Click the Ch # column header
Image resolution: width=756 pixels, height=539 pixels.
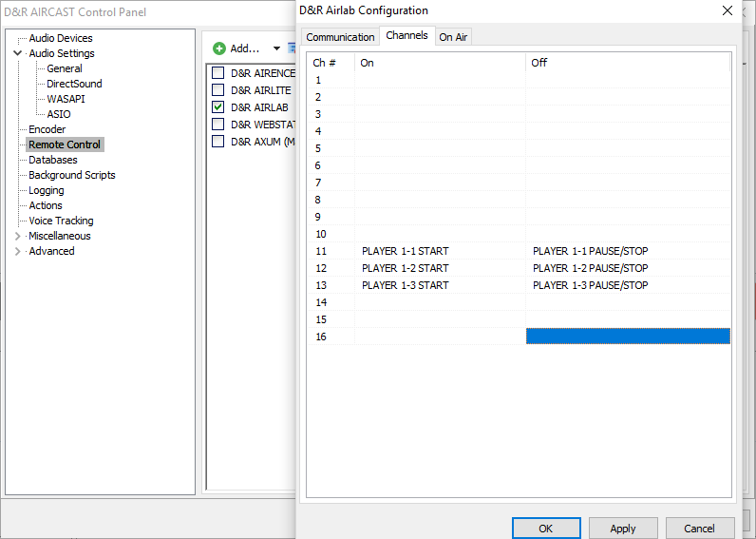[x=331, y=63]
